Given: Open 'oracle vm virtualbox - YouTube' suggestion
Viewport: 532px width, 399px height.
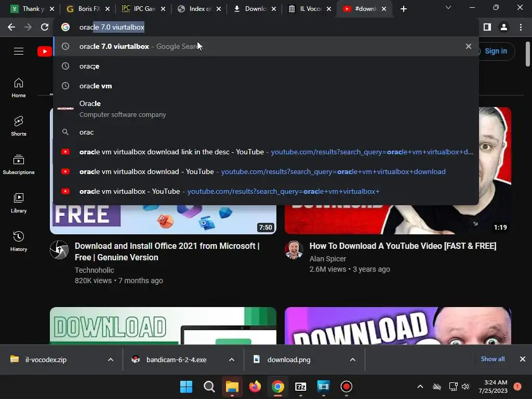Looking at the screenshot, I should [266, 191].
